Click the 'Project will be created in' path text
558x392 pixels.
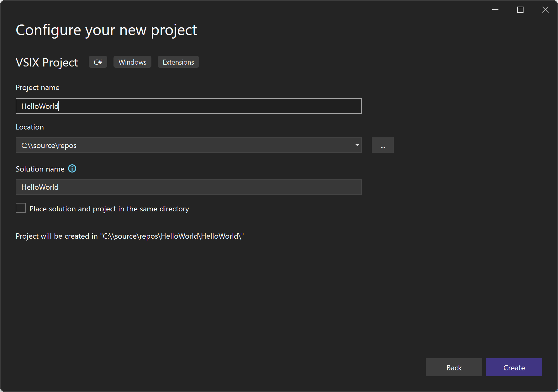click(130, 236)
